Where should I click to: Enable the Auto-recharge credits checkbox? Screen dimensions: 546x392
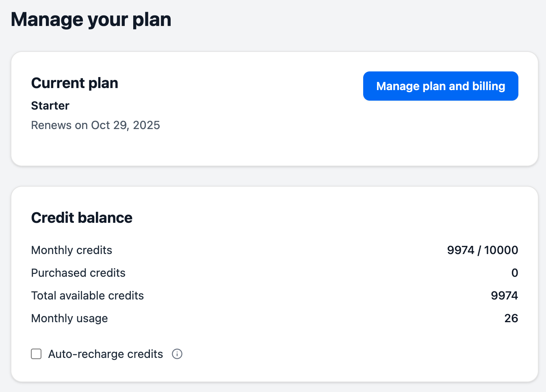(x=36, y=354)
